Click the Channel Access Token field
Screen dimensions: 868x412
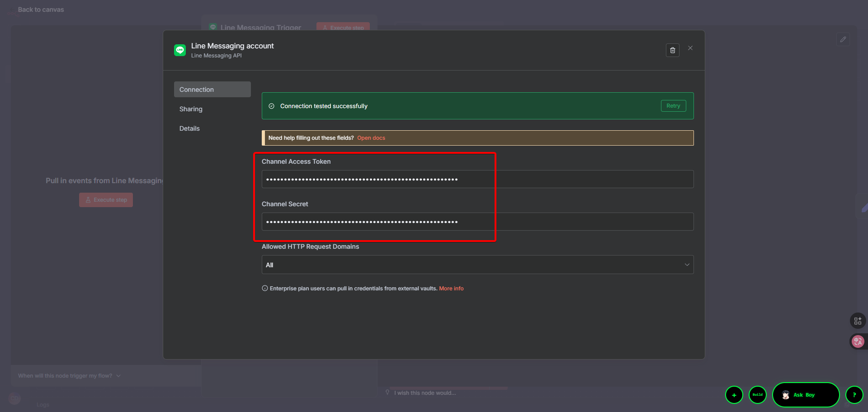pyautogui.click(x=477, y=180)
